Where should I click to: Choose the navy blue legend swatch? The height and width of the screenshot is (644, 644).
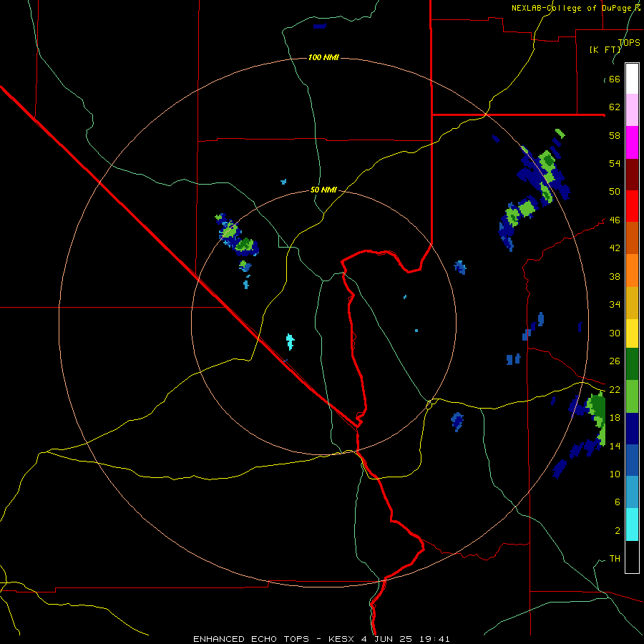(632, 429)
